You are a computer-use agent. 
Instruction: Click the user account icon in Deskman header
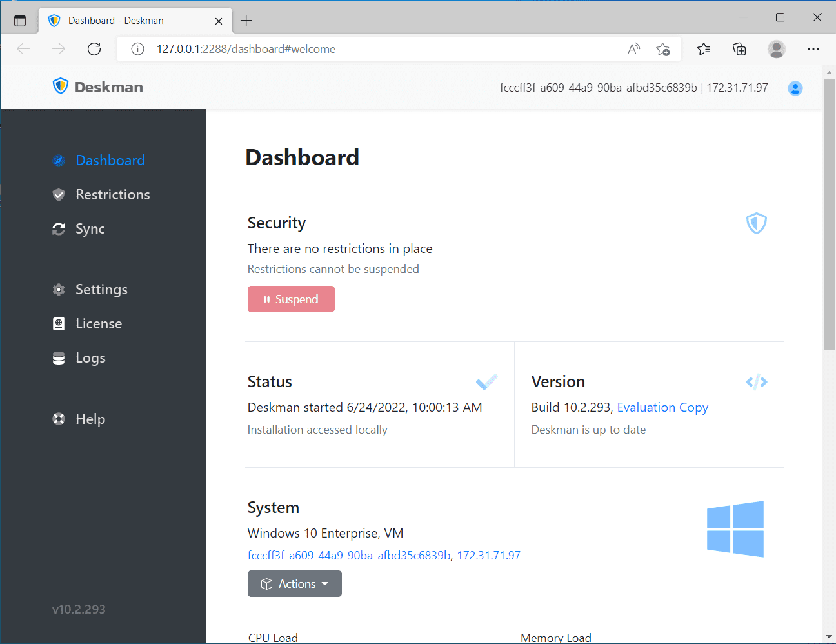[795, 88]
